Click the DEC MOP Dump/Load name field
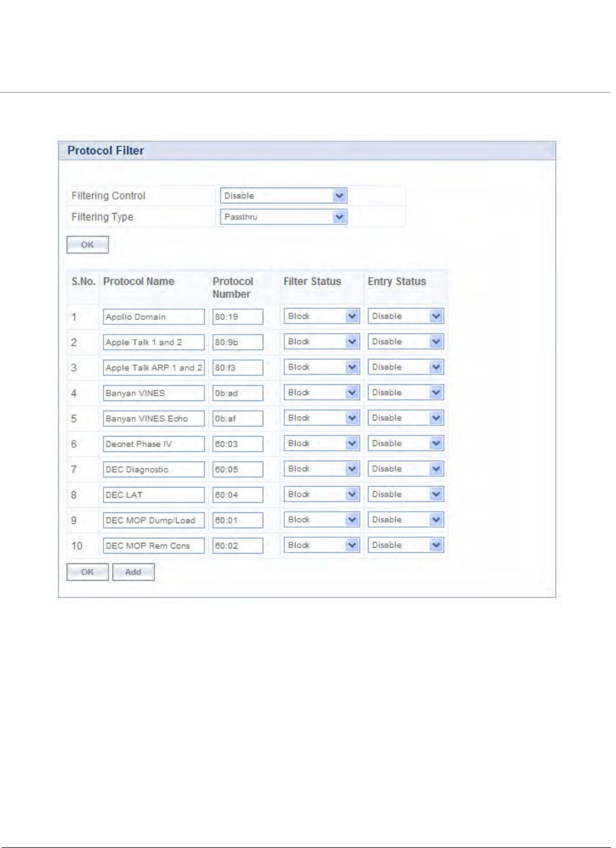This screenshot has height=848, width=616. pyautogui.click(x=154, y=520)
